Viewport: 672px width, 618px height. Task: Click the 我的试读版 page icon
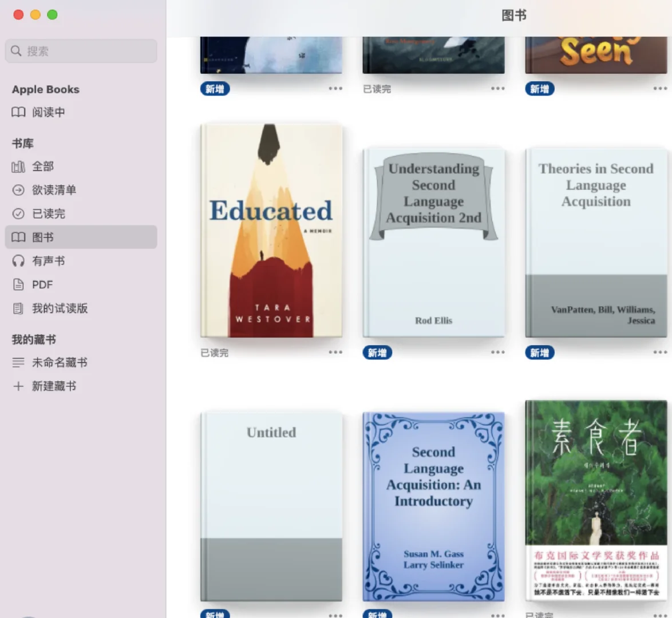(x=18, y=308)
